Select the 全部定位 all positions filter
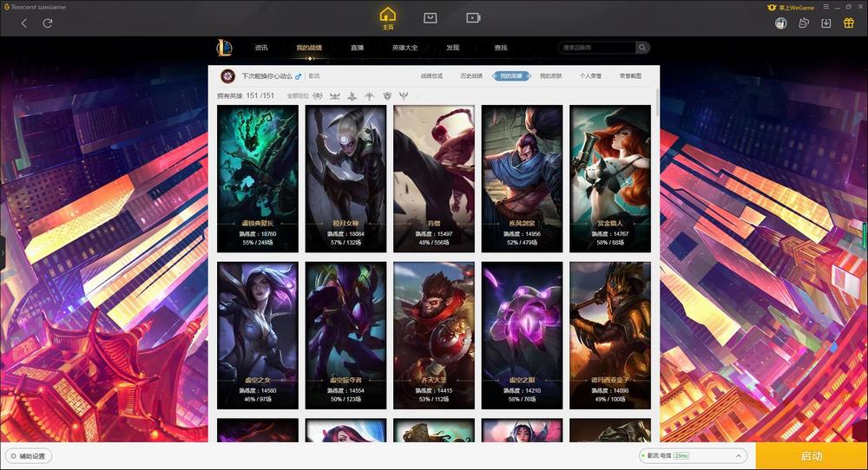This screenshot has height=470, width=868. pos(297,95)
